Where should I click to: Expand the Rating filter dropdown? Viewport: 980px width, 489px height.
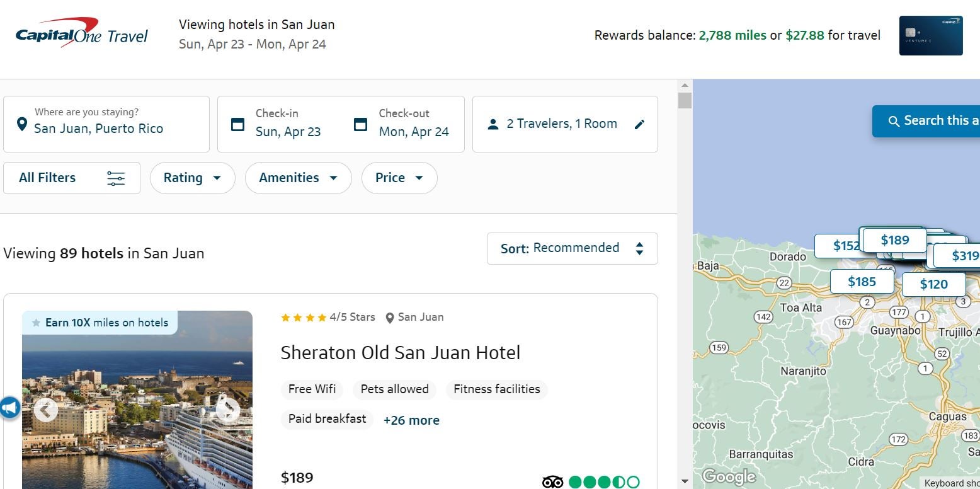pos(192,178)
